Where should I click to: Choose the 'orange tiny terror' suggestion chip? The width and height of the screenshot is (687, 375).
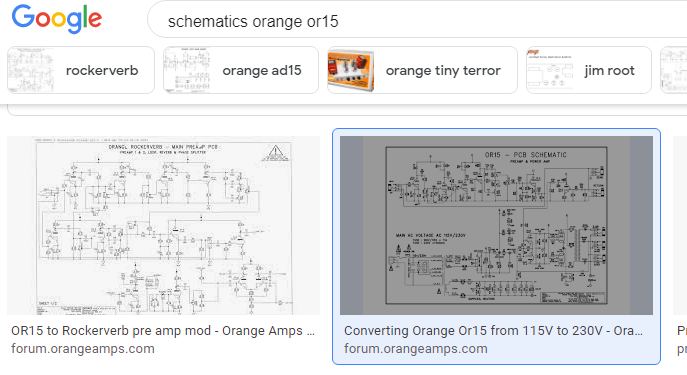tap(422, 70)
